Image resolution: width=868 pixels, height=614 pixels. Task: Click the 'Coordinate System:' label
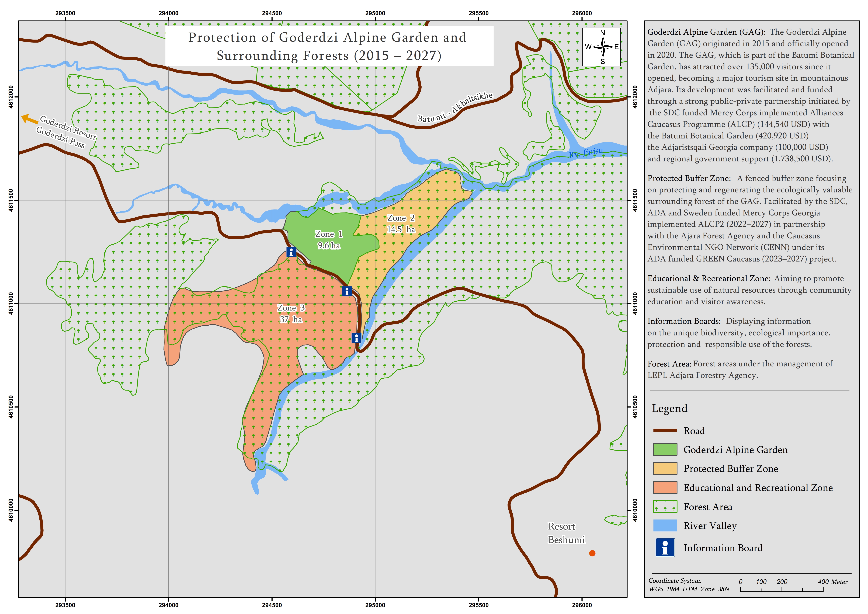pos(675,581)
